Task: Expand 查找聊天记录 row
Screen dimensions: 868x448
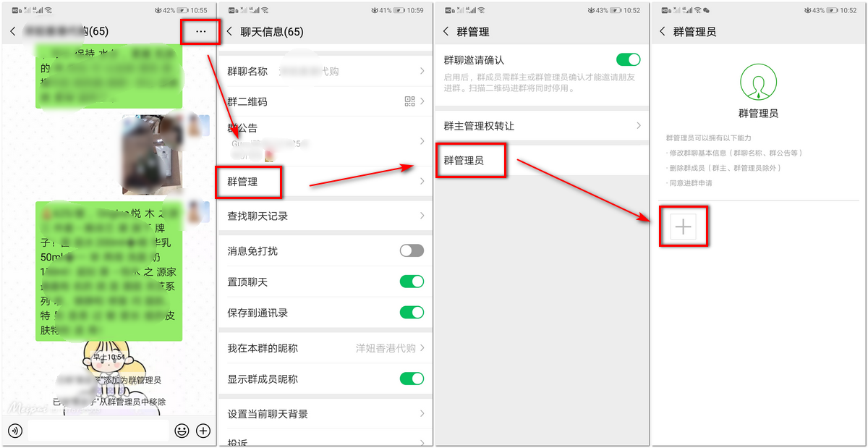Action: (324, 216)
